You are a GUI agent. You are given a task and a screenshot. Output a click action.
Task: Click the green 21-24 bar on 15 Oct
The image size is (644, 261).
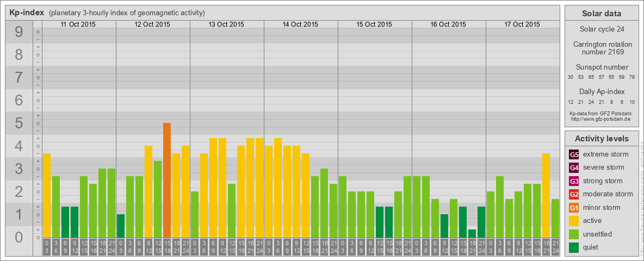(407, 207)
